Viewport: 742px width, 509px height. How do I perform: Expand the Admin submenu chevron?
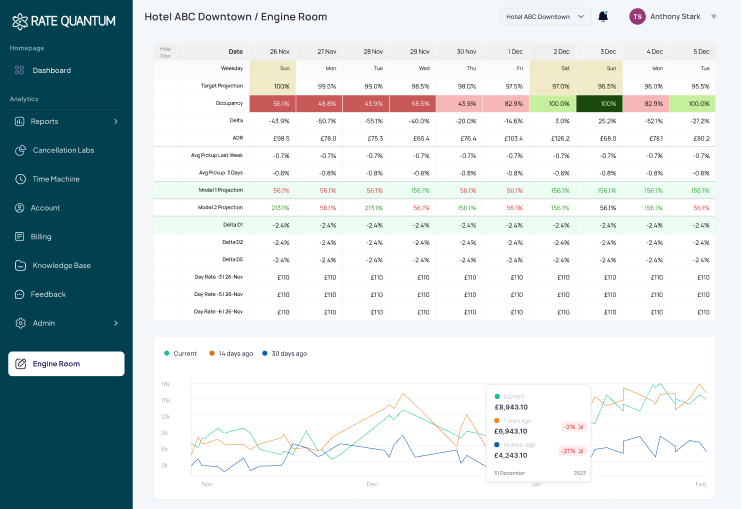point(116,323)
